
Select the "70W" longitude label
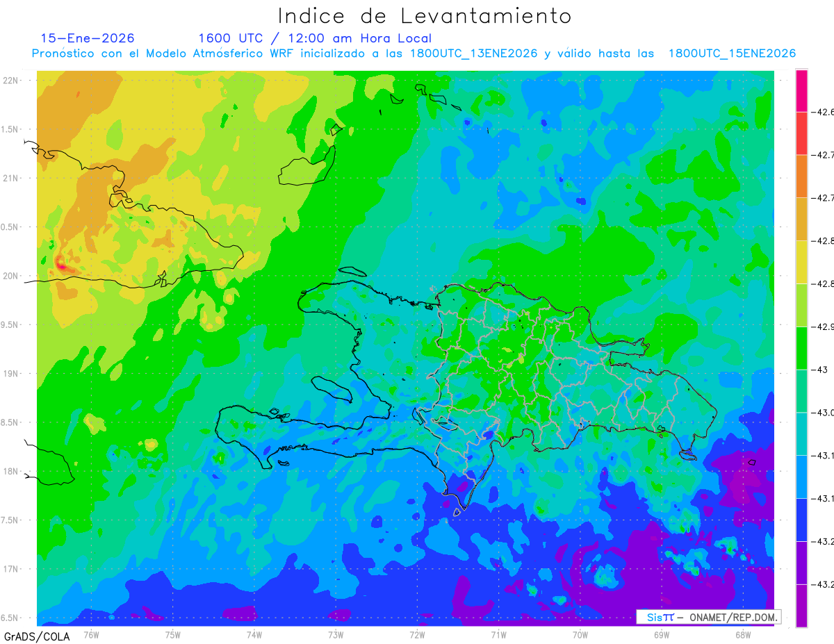tap(580, 635)
